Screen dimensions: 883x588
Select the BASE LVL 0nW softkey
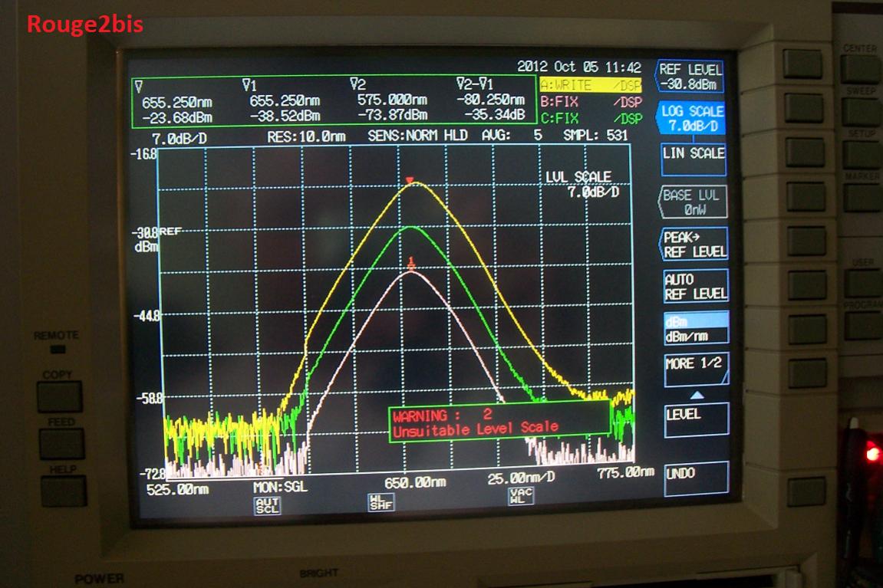[693, 202]
